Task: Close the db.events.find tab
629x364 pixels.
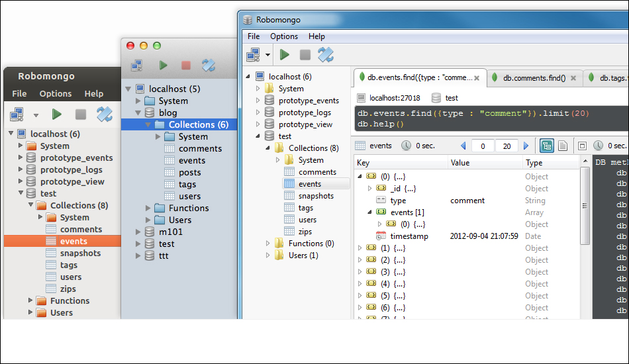Action: (477, 78)
